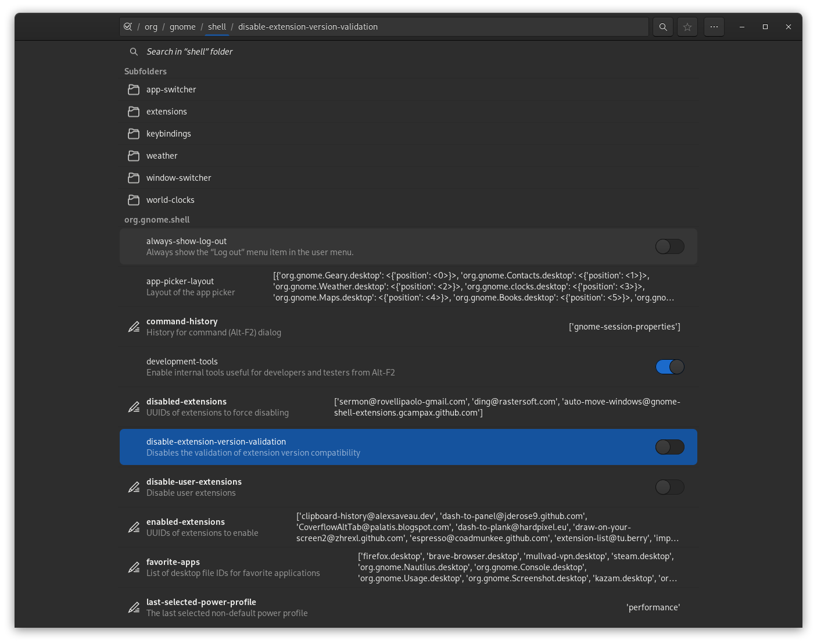Click the pencil icon next to favorite-apps
Image resolution: width=817 pixels, height=644 pixels.
click(x=134, y=567)
